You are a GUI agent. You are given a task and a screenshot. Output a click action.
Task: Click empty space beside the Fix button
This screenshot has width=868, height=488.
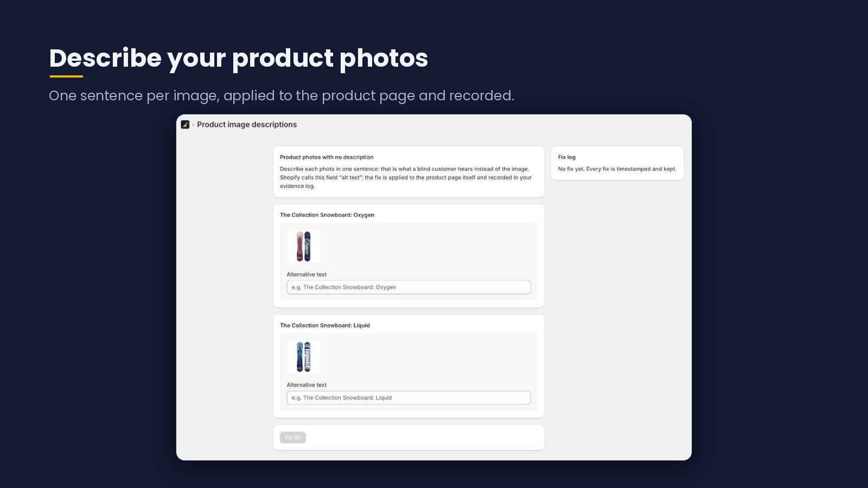click(x=423, y=438)
